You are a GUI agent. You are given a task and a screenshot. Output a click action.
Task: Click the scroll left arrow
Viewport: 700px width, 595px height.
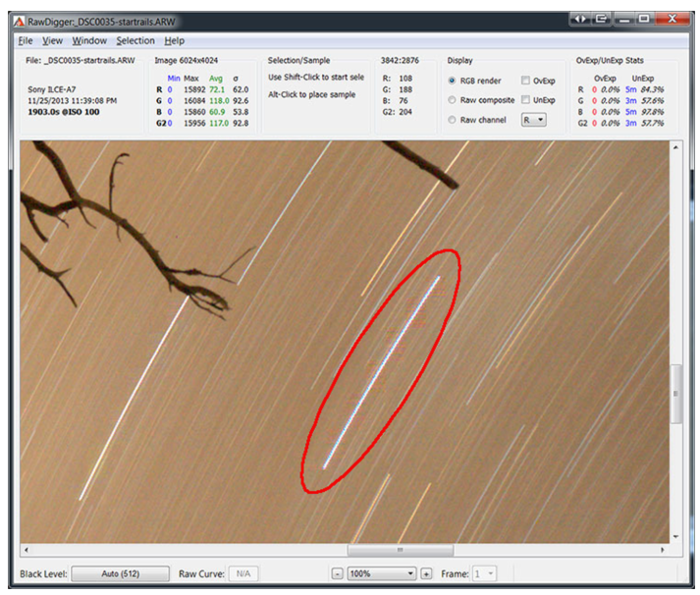[26, 550]
